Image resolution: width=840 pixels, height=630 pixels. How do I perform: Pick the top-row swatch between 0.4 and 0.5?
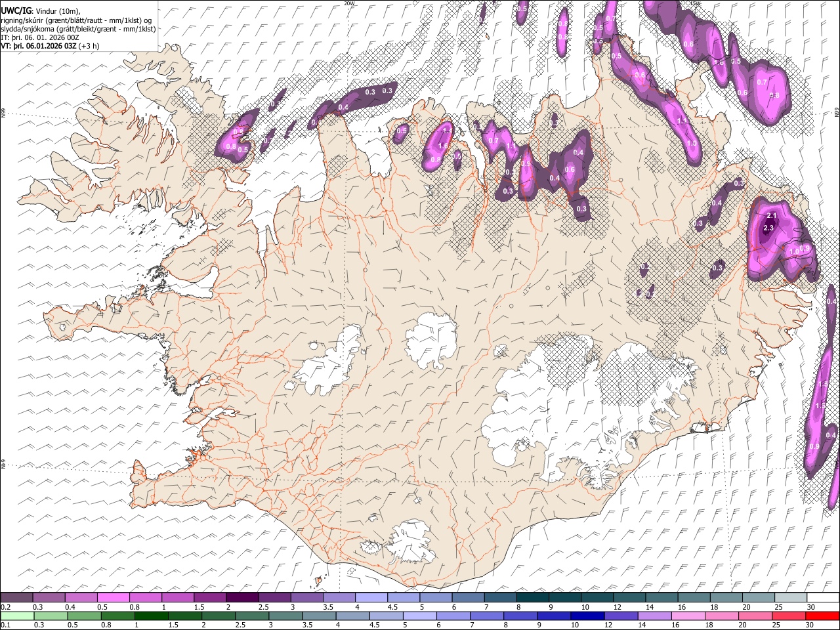[x=81, y=598]
